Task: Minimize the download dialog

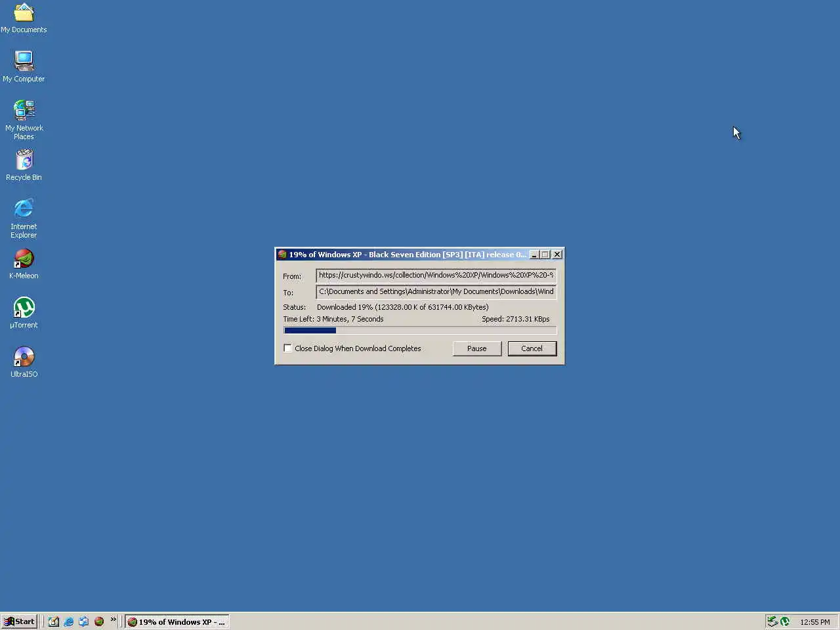Action: tap(534, 255)
